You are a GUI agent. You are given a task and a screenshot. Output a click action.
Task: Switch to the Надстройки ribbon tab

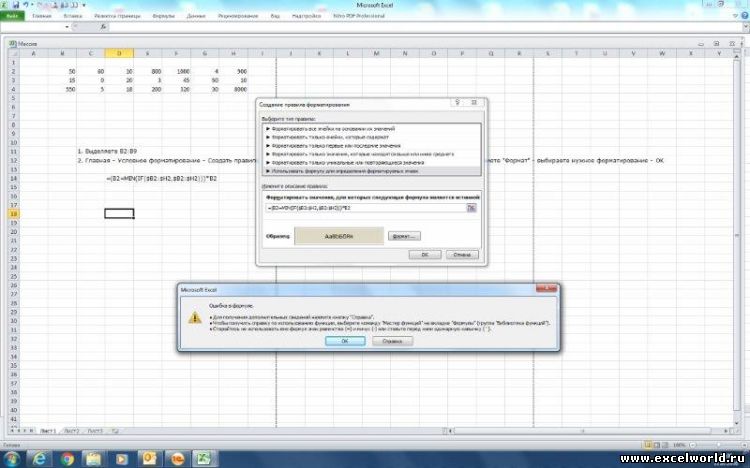click(x=306, y=16)
